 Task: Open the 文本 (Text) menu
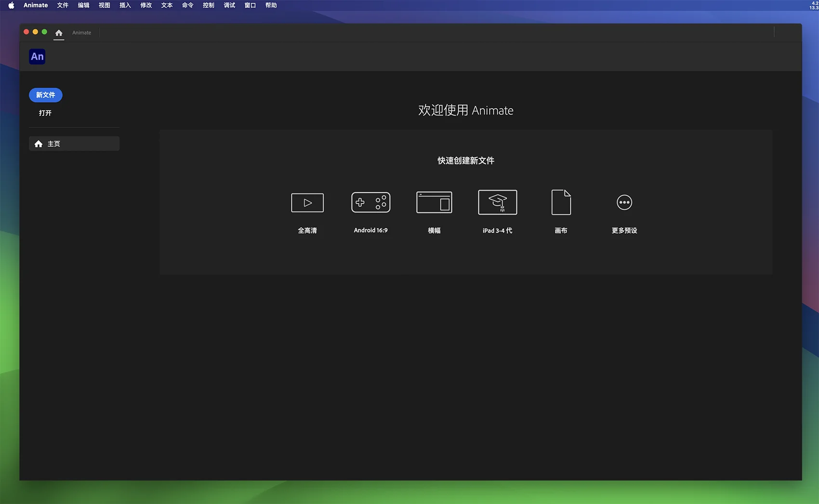click(167, 5)
